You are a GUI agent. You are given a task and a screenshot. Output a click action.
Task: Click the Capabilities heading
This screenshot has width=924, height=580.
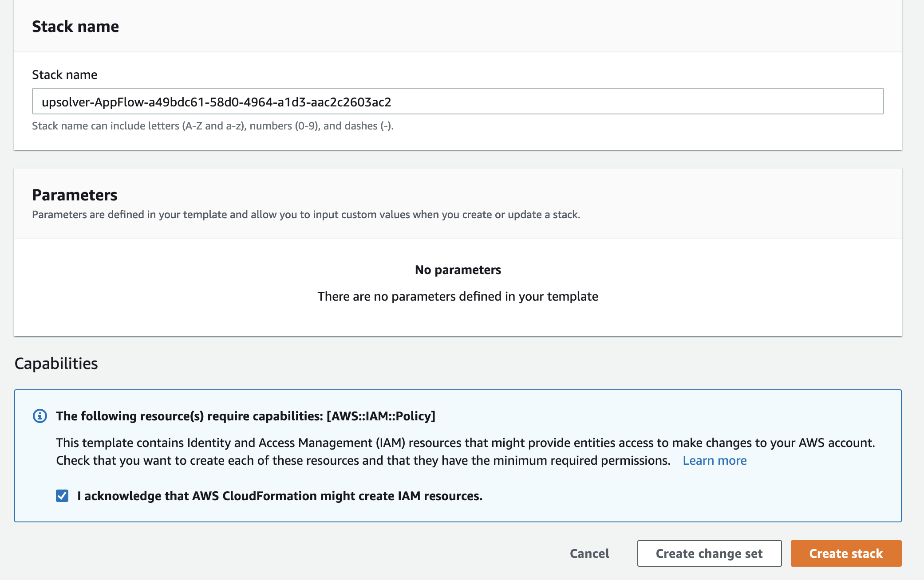56,363
